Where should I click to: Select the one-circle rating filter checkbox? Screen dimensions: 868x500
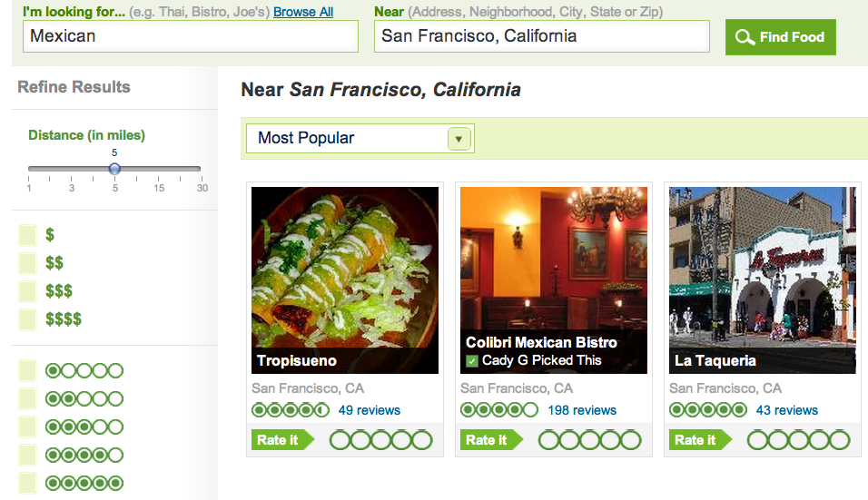pyautogui.click(x=27, y=370)
